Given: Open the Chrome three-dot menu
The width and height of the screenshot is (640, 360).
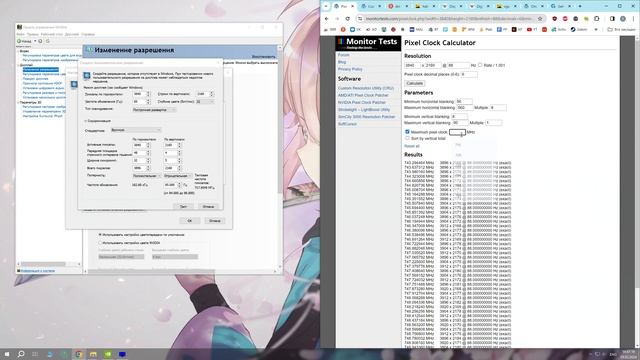Looking at the screenshot, I should tap(634, 19).
